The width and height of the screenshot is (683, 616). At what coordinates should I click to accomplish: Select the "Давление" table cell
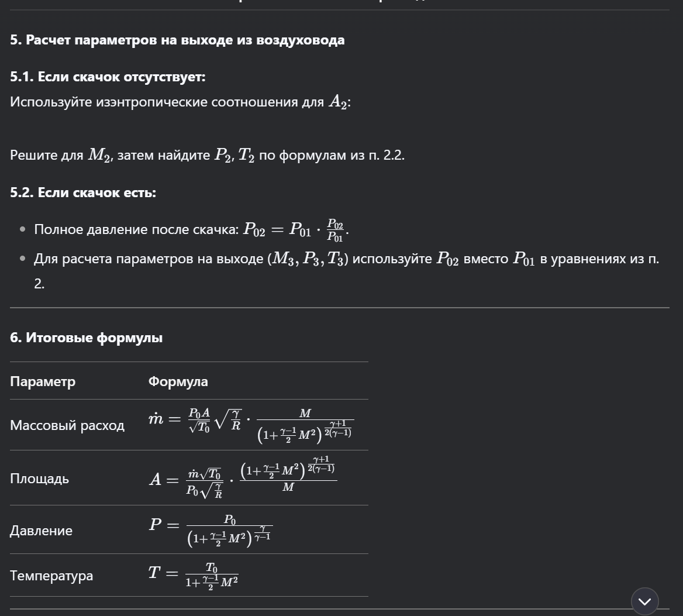[41, 530]
